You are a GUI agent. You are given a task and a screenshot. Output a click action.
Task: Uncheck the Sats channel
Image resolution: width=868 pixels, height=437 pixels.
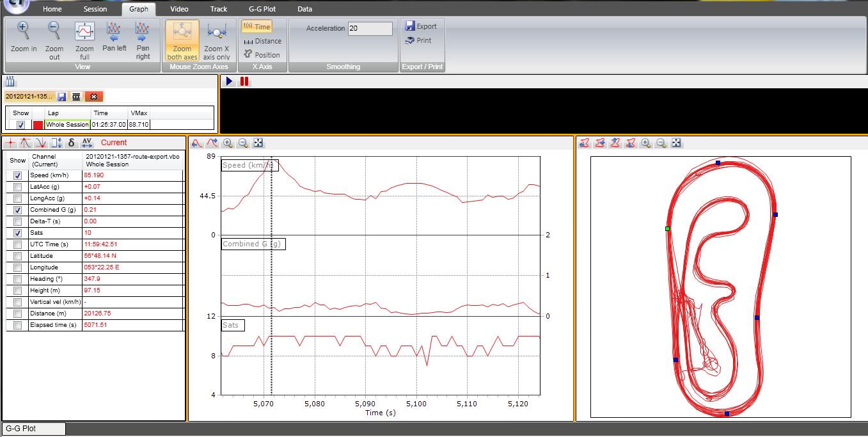point(18,233)
